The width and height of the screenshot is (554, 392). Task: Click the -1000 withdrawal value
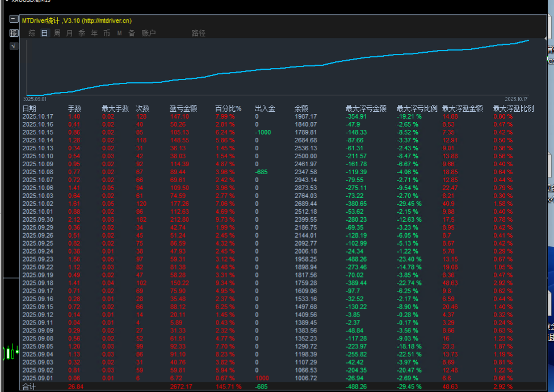click(x=263, y=132)
